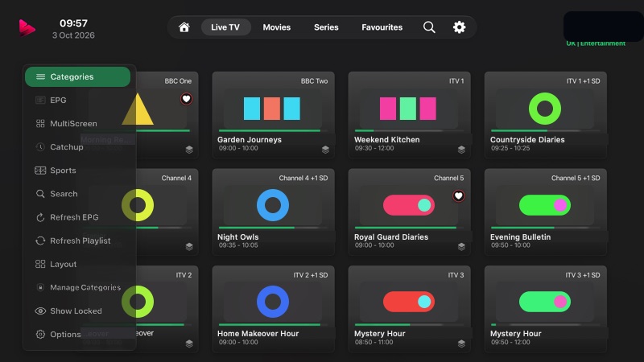This screenshot has width=644, height=362.
Task: Open the BBC Two channel logo thumbnail
Action: pos(272,109)
